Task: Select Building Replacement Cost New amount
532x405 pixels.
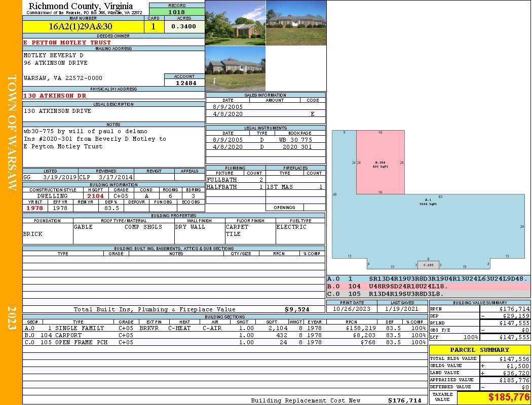Action: (x=404, y=400)
